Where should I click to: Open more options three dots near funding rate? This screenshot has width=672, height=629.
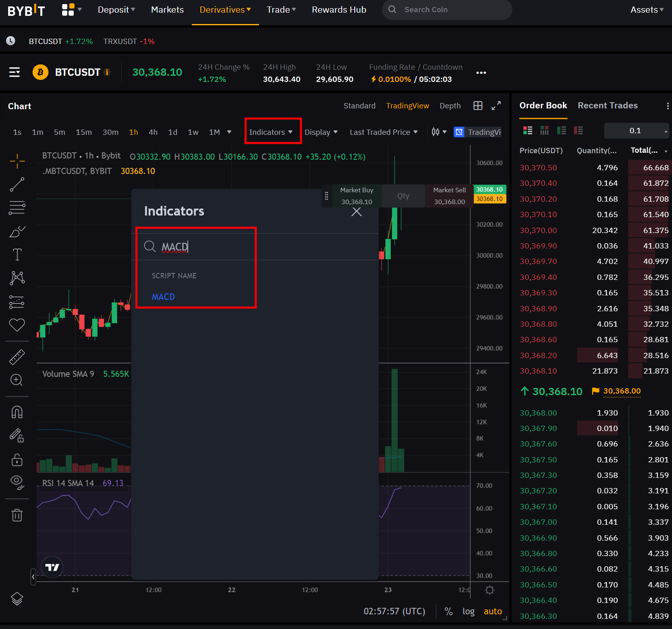(481, 73)
